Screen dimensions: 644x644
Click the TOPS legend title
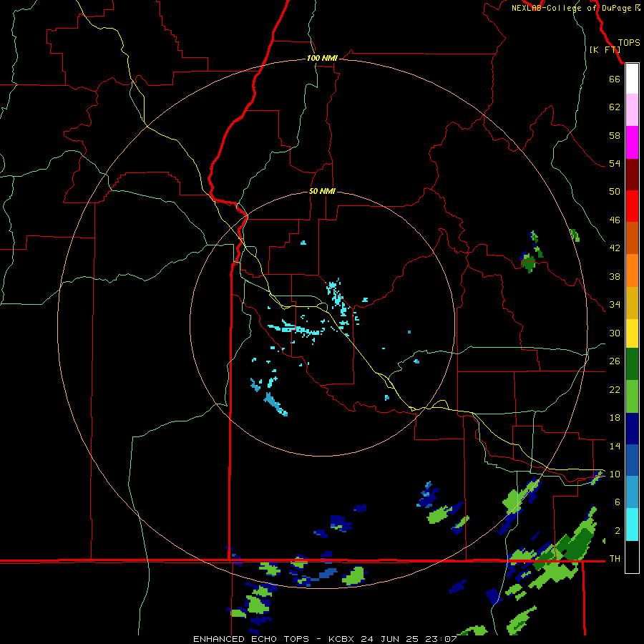(629, 43)
